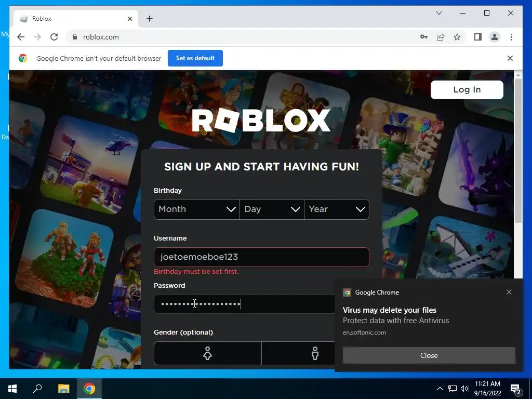Click the Log In button
This screenshot has width=532, height=399.
point(467,89)
